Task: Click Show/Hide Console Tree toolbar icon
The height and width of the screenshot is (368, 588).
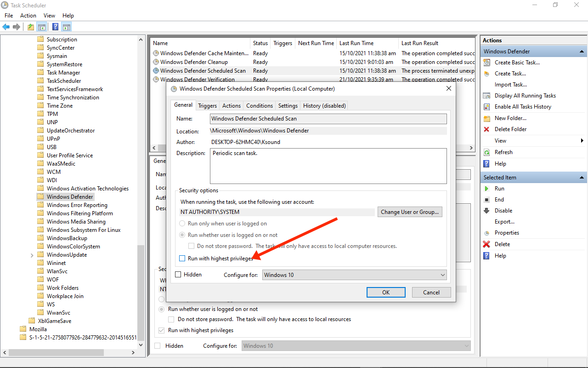Action: (41, 27)
